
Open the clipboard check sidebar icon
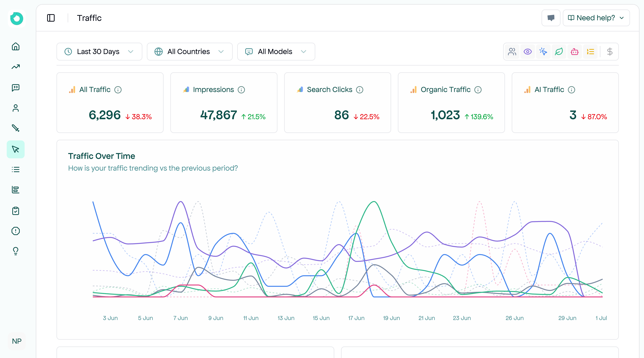click(x=15, y=211)
